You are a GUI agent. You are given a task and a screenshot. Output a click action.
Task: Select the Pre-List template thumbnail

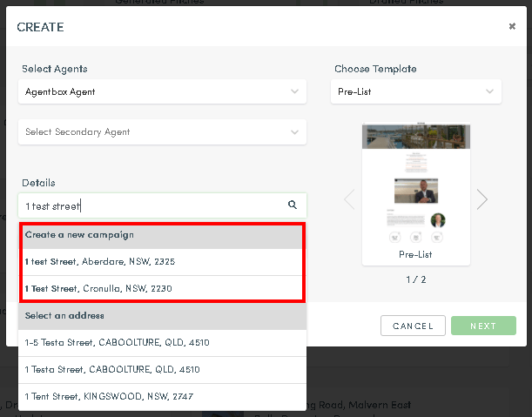click(x=416, y=193)
